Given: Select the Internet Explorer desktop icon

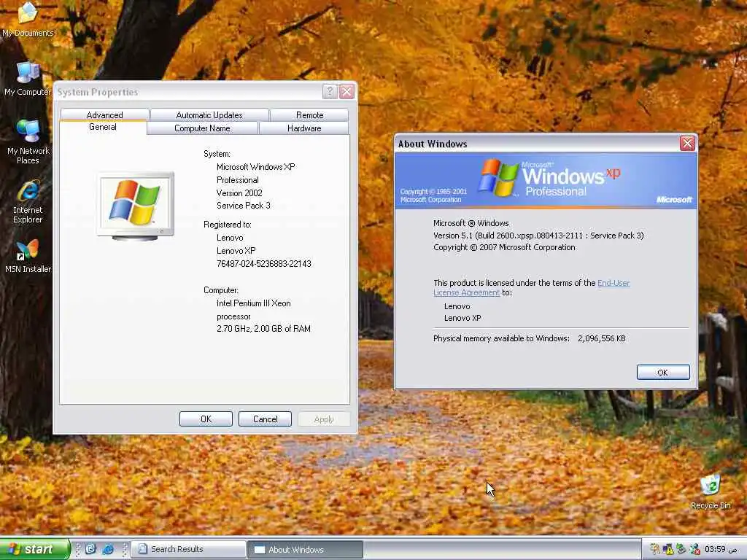Looking at the screenshot, I should 28,202.
